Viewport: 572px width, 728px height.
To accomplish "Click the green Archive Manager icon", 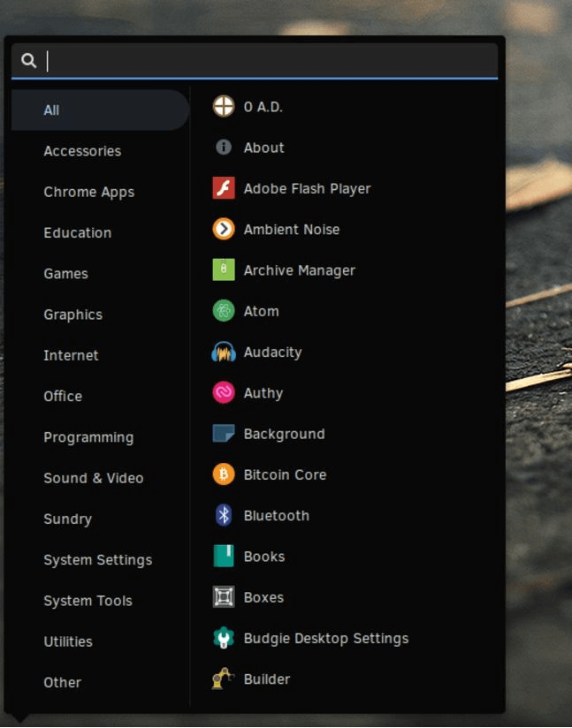I will coord(224,270).
